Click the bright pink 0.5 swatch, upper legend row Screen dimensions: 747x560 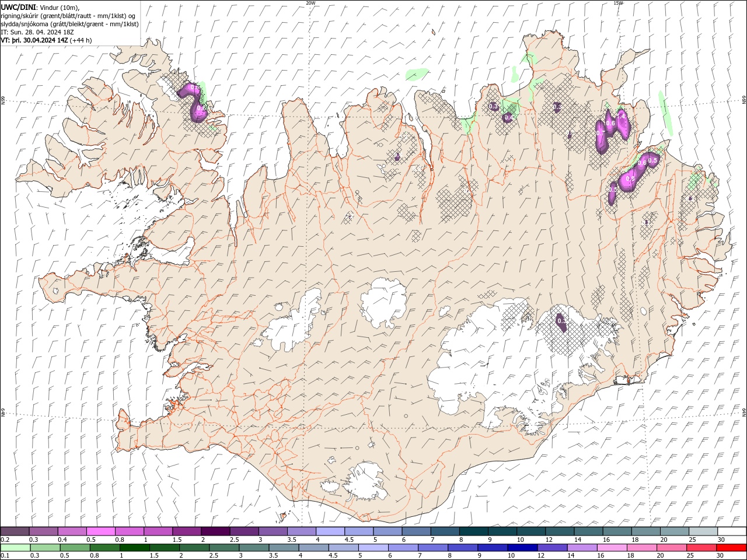[x=100, y=531]
